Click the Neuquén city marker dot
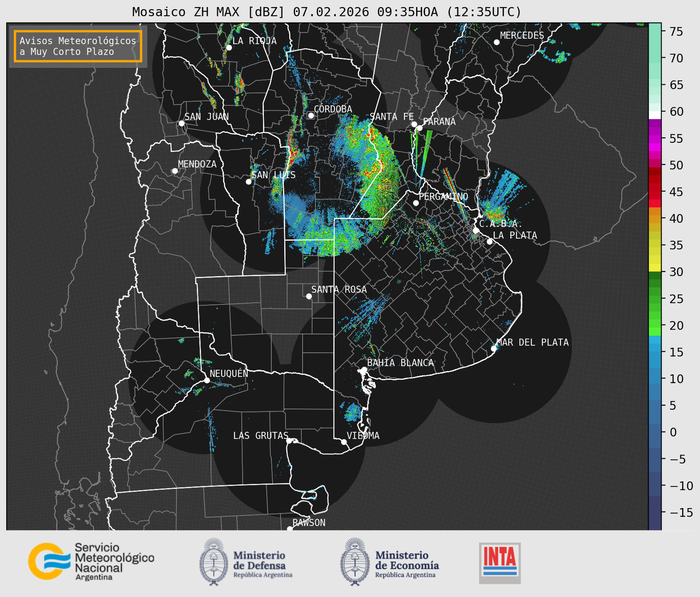The width and height of the screenshot is (700, 597). [x=207, y=380]
